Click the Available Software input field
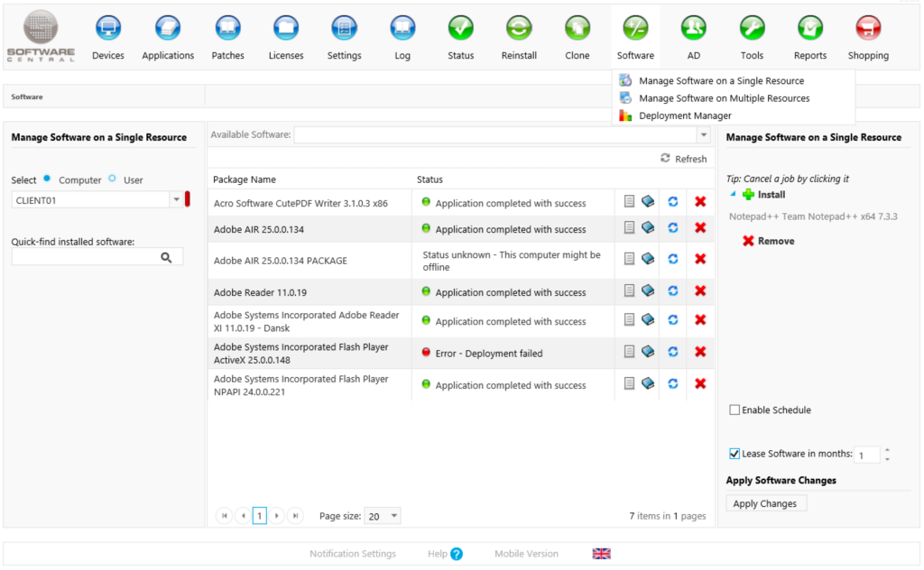 pos(495,135)
